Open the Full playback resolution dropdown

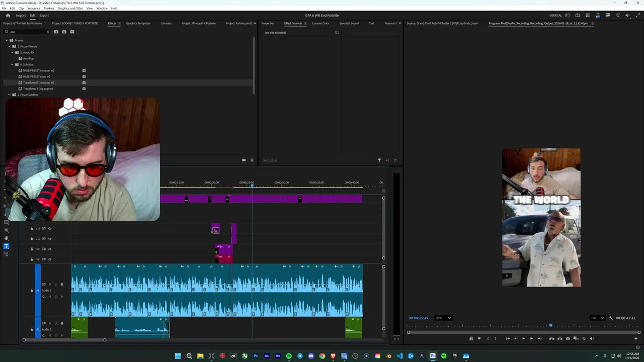pyautogui.click(x=597, y=318)
